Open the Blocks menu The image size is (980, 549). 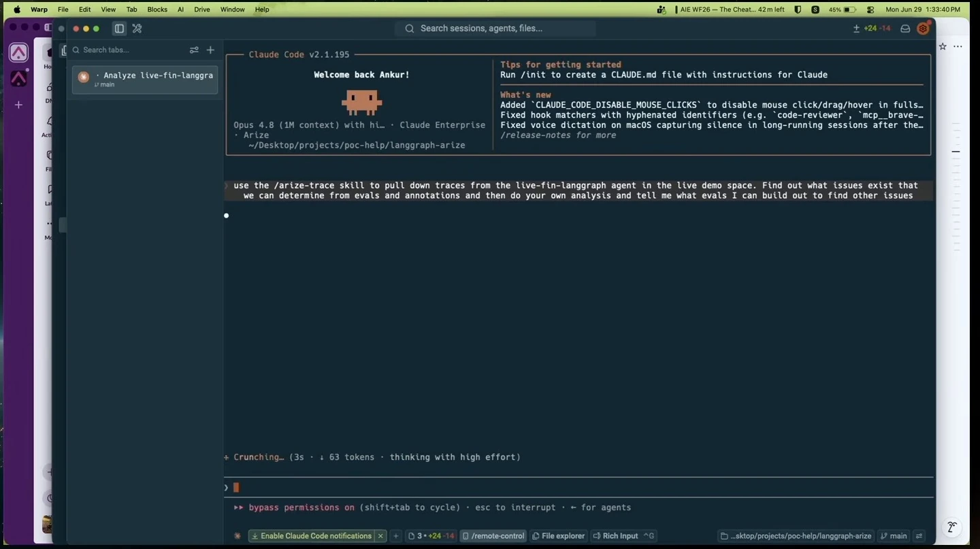tap(157, 10)
